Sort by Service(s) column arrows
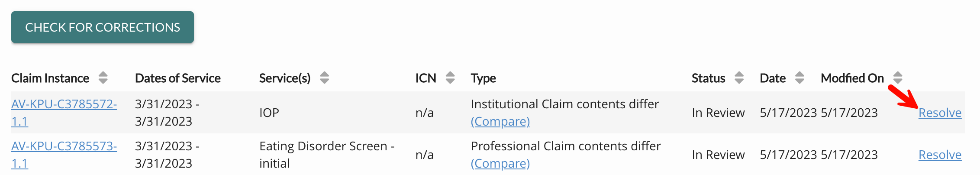Viewport: 980px width, 175px height. point(324,78)
